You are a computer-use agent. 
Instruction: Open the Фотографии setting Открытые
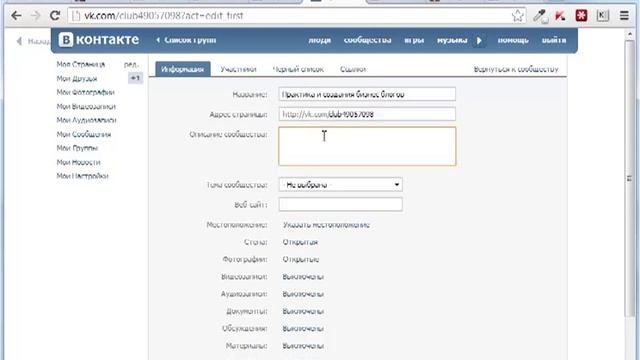301,260
